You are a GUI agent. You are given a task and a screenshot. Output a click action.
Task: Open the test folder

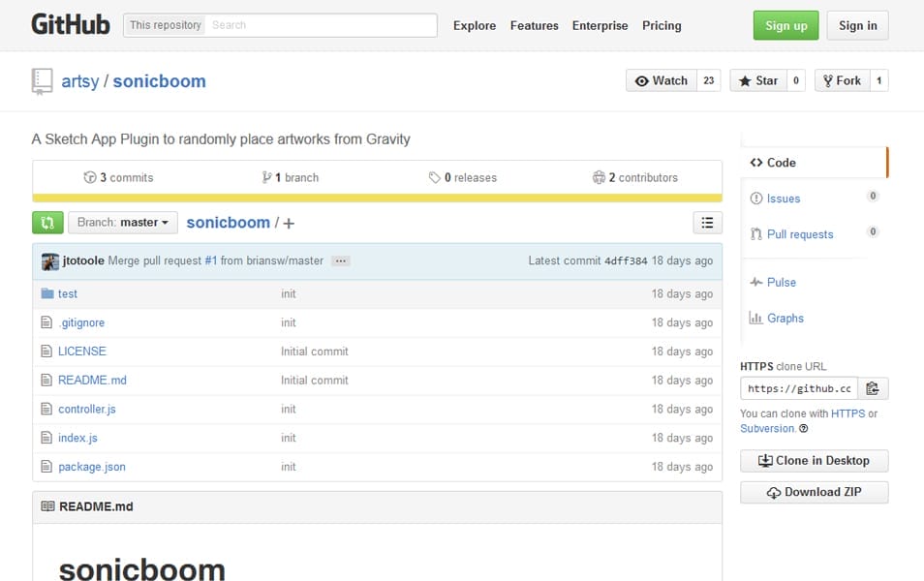[67, 293]
